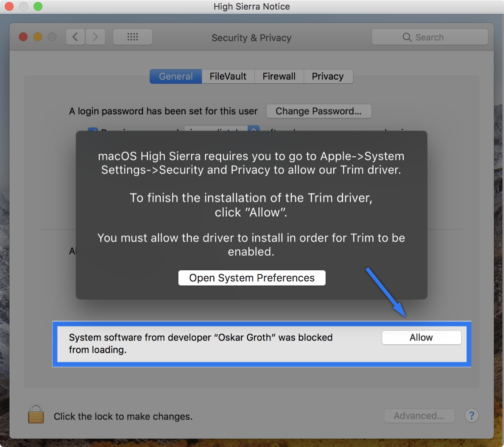Click 'Click the lock to make changes.' text
The image size is (504, 447).
pyautogui.click(x=123, y=417)
